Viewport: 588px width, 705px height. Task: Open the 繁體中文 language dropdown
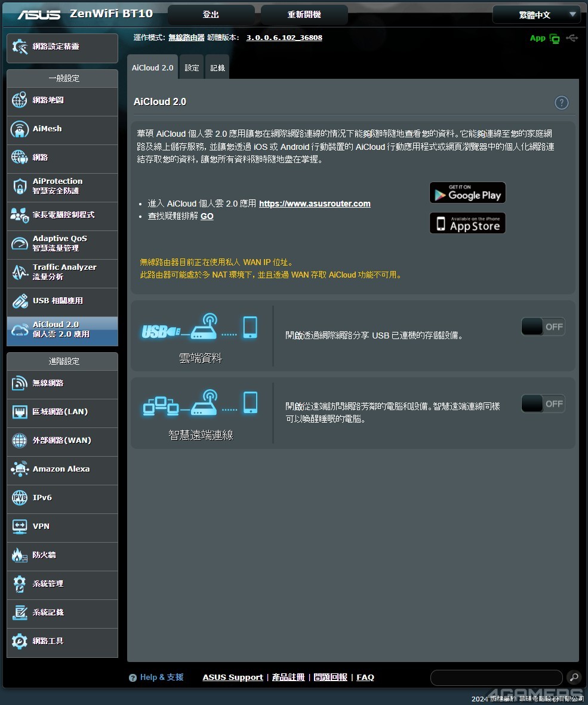tap(536, 15)
